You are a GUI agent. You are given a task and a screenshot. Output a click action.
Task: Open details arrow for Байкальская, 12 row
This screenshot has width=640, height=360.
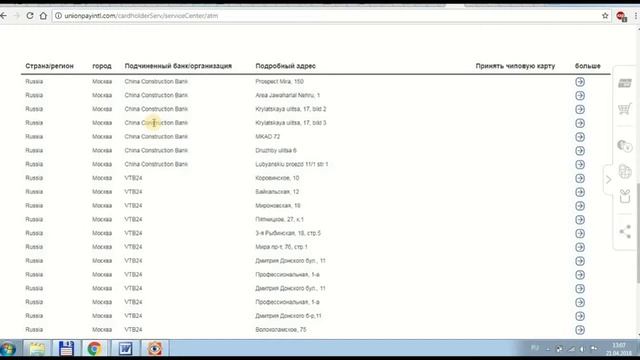580,192
